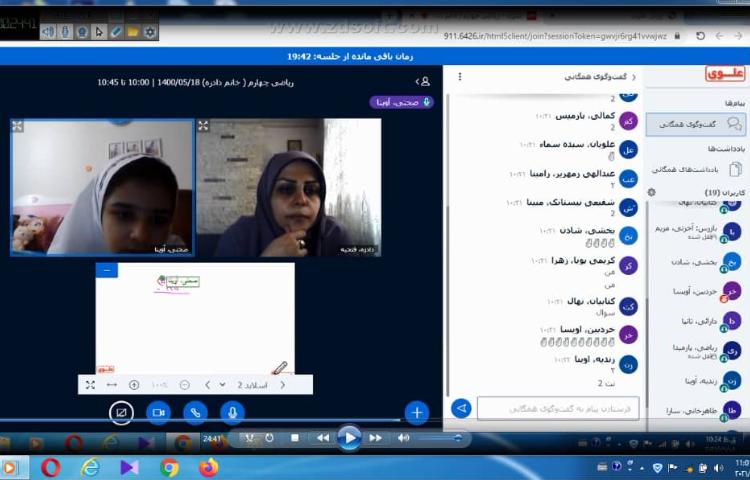Image resolution: width=750 pixels, height=480 pixels.
Task: Make the presentation fullscreen
Action: pos(90,385)
